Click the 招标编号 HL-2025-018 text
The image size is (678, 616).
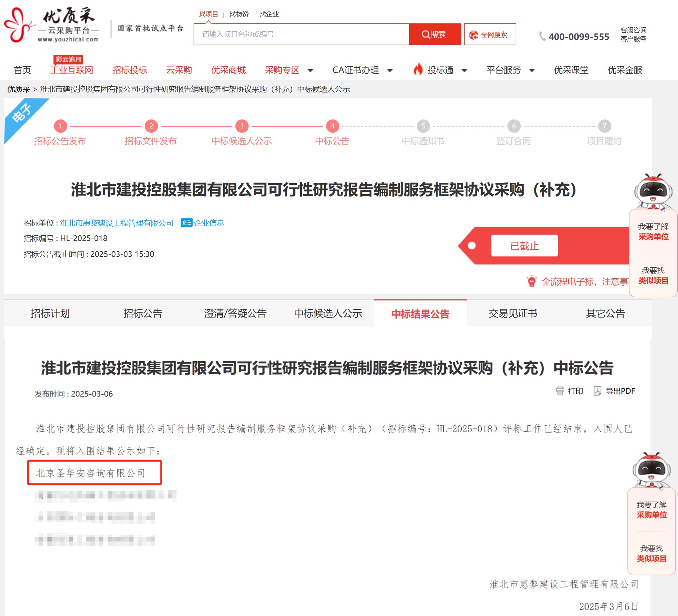(65, 238)
